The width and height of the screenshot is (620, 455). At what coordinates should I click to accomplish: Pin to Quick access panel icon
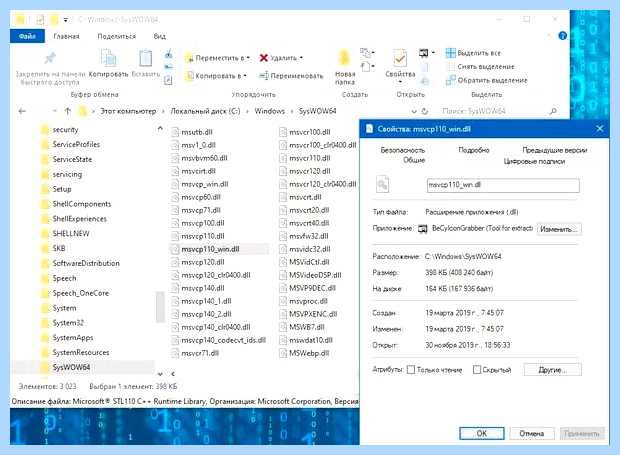click(50, 59)
